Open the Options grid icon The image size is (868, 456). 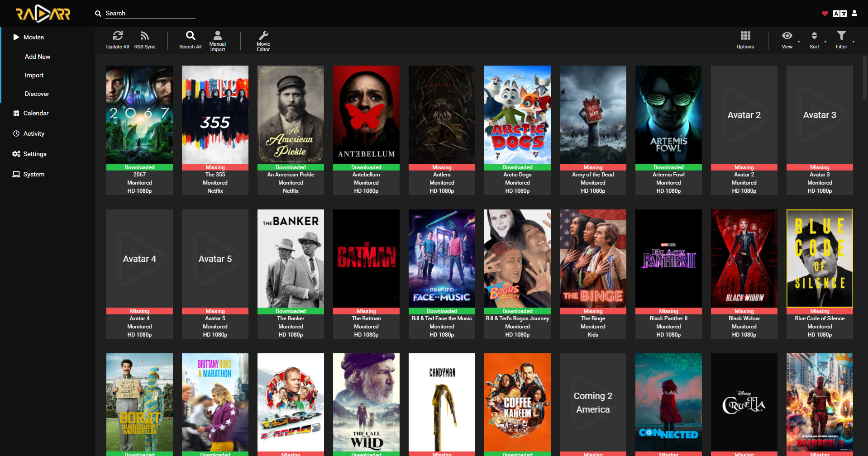pos(745,36)
